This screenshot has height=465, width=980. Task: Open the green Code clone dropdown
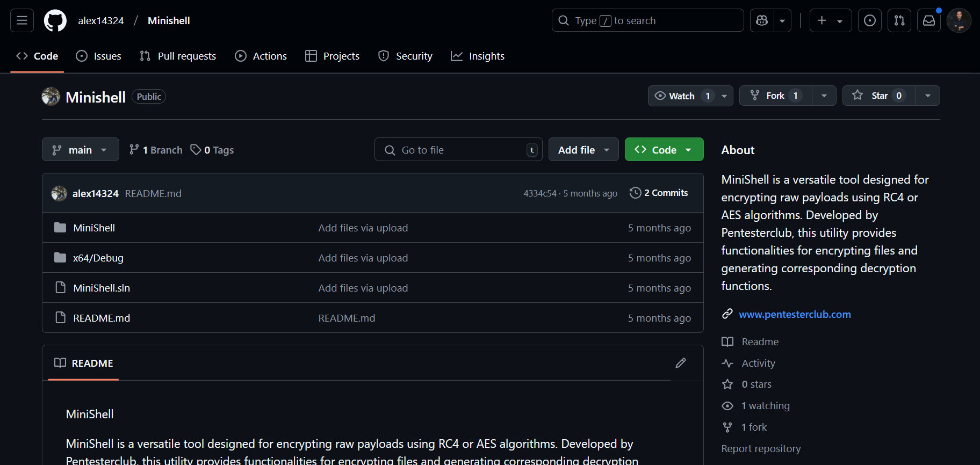point(664,150)
